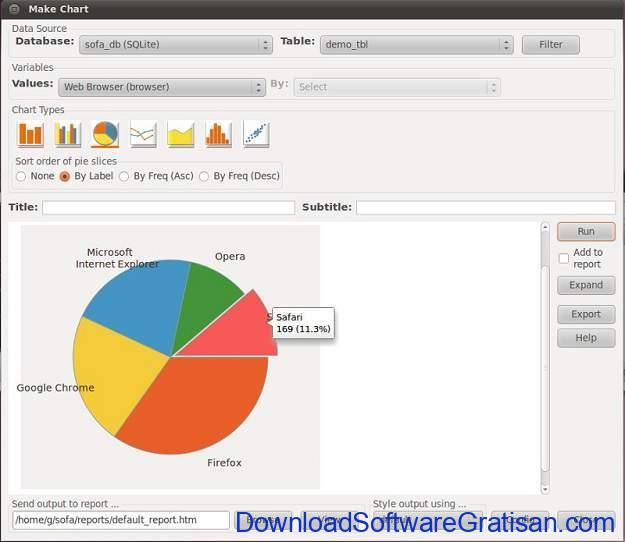This screenshot has height=542, width=625.
Task: Click the report path field default_report.htm
Action: coord(121,520)
